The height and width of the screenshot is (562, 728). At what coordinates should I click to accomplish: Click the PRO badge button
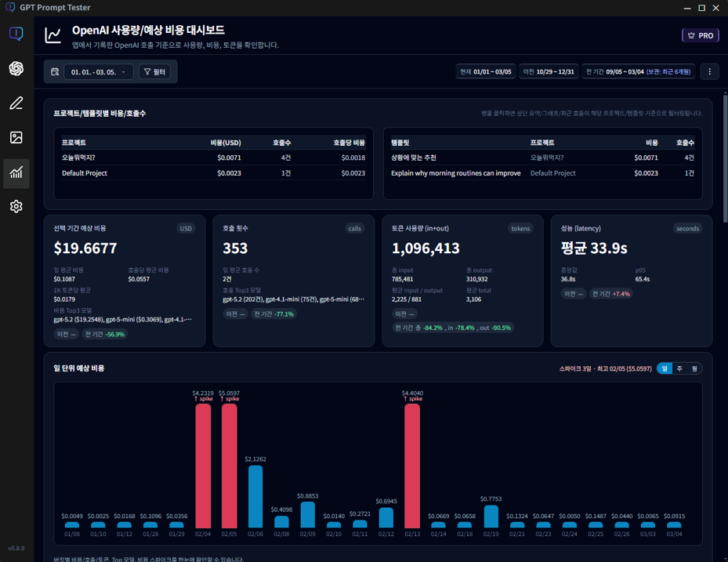point(700,34)
